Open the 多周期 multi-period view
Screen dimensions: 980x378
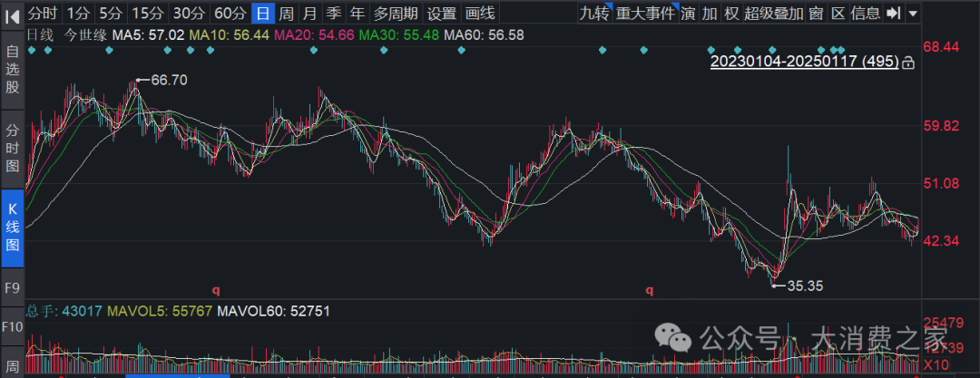click(395, 13)
